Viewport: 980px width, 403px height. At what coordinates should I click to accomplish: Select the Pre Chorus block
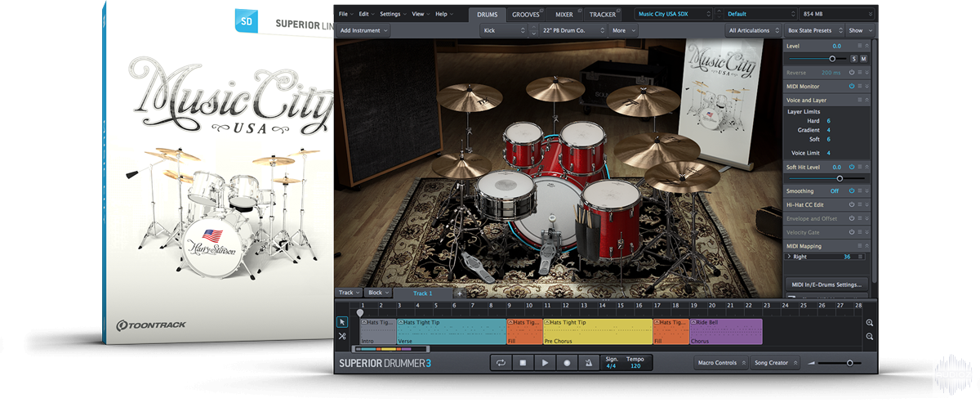click(598, 331)
